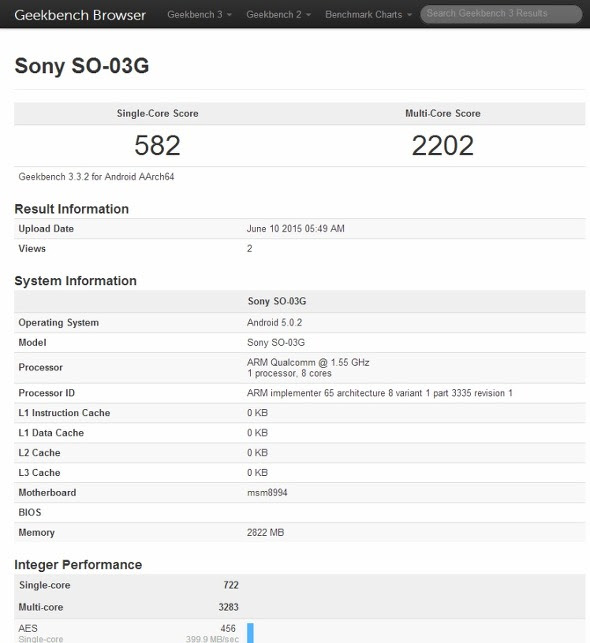
Task: Click the Sony SO-03G system information header
Action: click(x=277, y=301)
